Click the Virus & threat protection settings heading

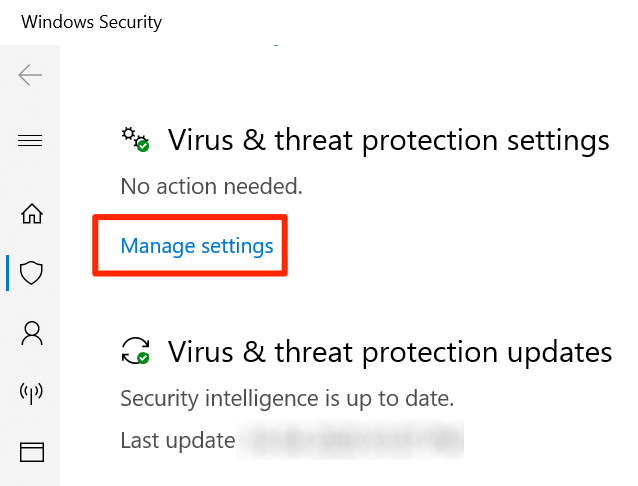tap(388, 140)
